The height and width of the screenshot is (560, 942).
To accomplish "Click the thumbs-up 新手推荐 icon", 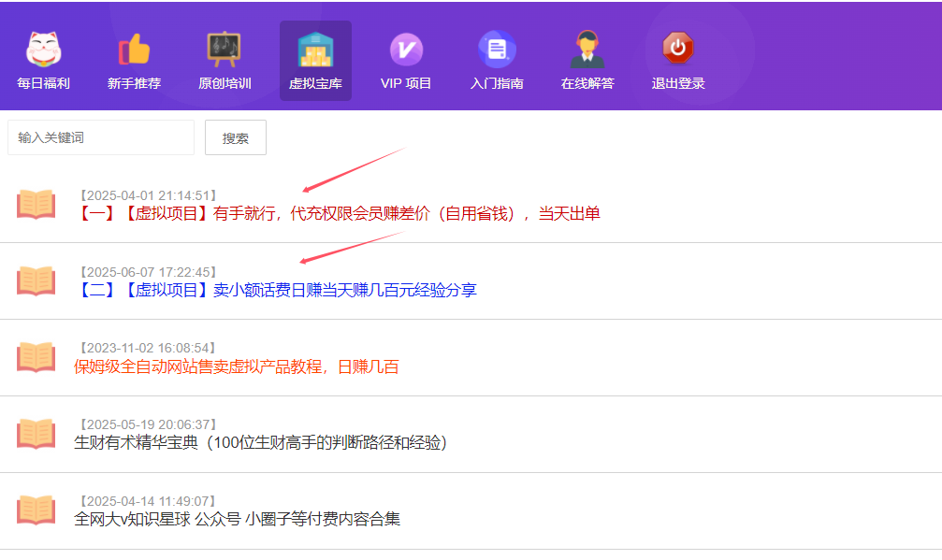I will [134, 49].
